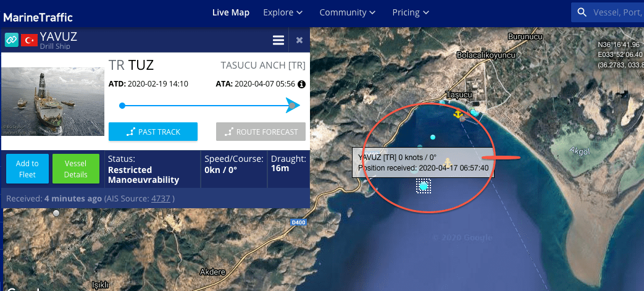Open the Pricing dropdown menu
This screenshot has height=291, width=644.
click(x=411, y=12)
